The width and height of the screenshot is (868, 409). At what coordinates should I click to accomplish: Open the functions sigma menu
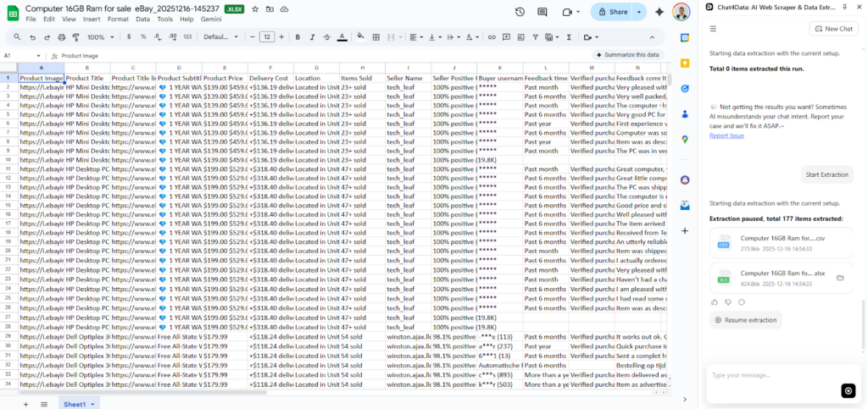569,37
